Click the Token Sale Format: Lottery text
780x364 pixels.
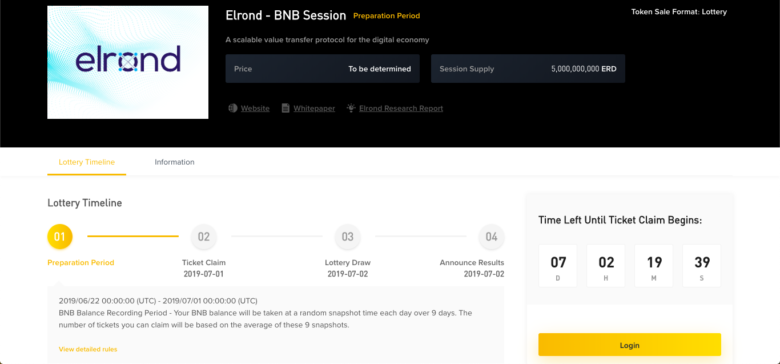tap(679, 12)
